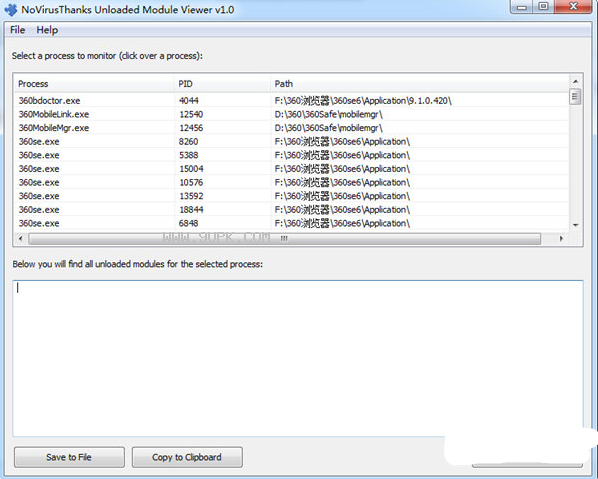
Task: Click inside the unloaded modules text area
Action: click(297, 358)
